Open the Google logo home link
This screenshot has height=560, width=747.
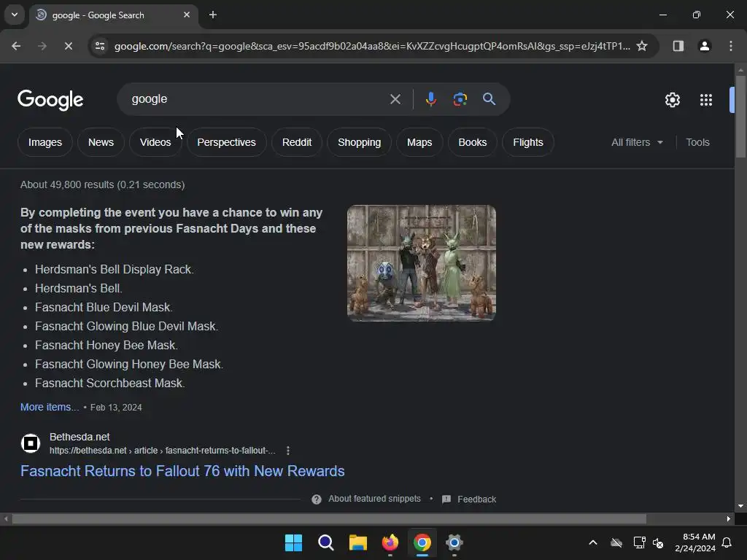[50, 99]
